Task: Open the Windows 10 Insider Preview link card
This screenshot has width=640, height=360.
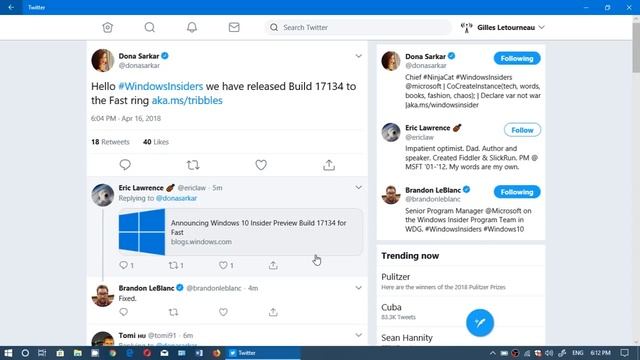Action: (240, 232)
